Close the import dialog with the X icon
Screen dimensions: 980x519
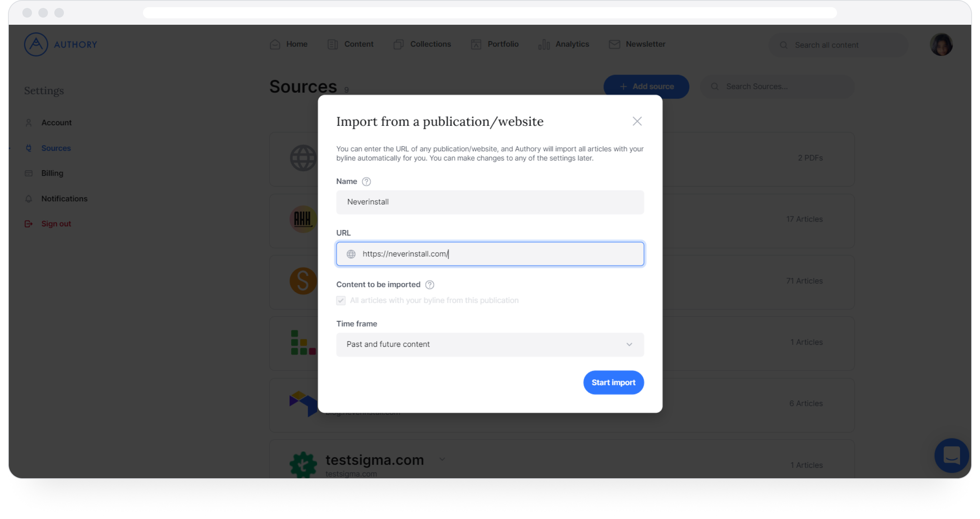pyautogui.click(x=637, y=121)
